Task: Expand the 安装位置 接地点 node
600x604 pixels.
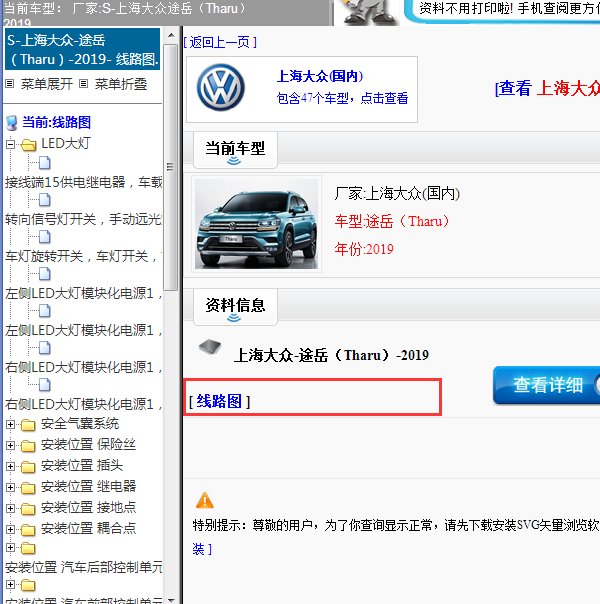Action: [x=10, y=508]
